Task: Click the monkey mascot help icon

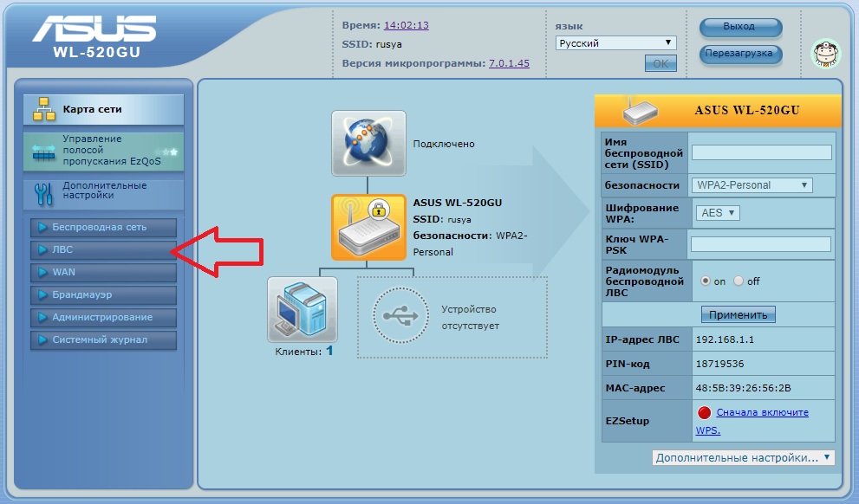Action: [825, 53]
